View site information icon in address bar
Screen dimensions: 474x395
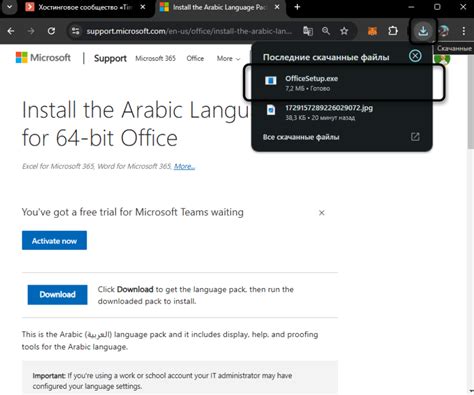pyautogui.click(x=76, y=31)
